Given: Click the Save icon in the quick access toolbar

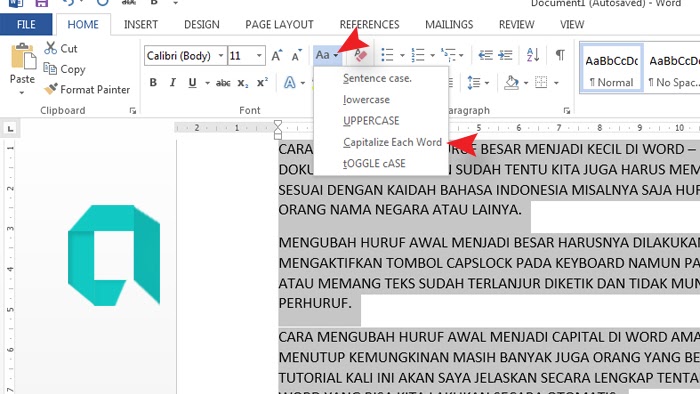Looking at the screenshot, I should coord(42,3).
